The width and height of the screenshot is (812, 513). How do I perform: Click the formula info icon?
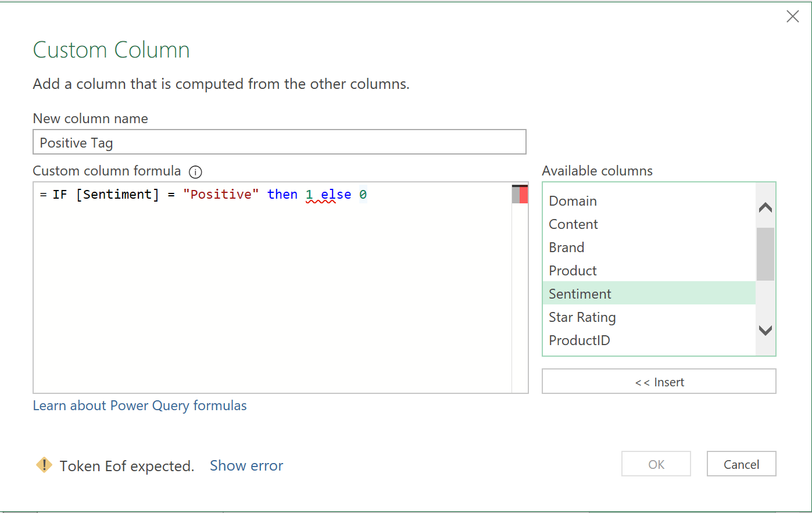[196, 172]
